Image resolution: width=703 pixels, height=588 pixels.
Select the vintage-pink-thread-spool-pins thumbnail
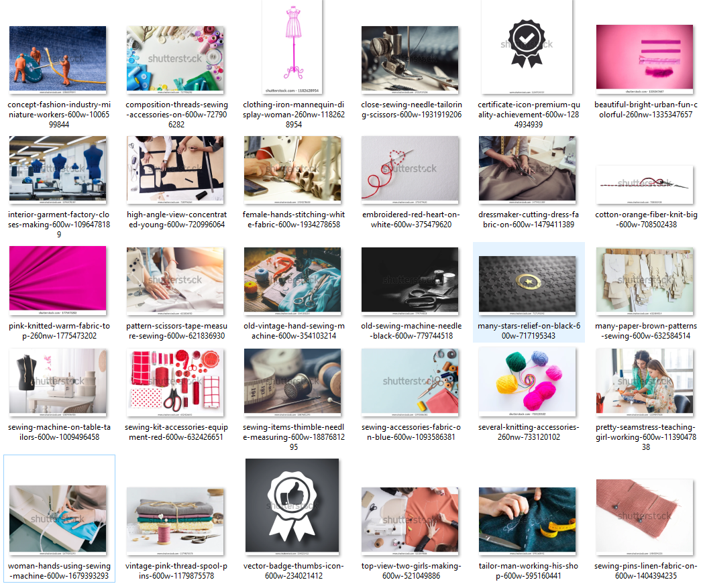click(175, 521)
